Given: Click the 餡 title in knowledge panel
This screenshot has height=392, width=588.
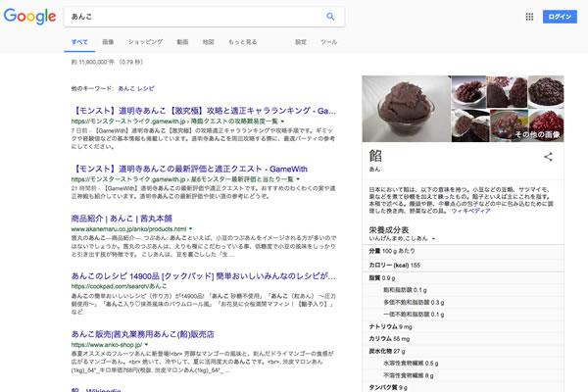Looking at the screenshot, I should click(375, 156).
